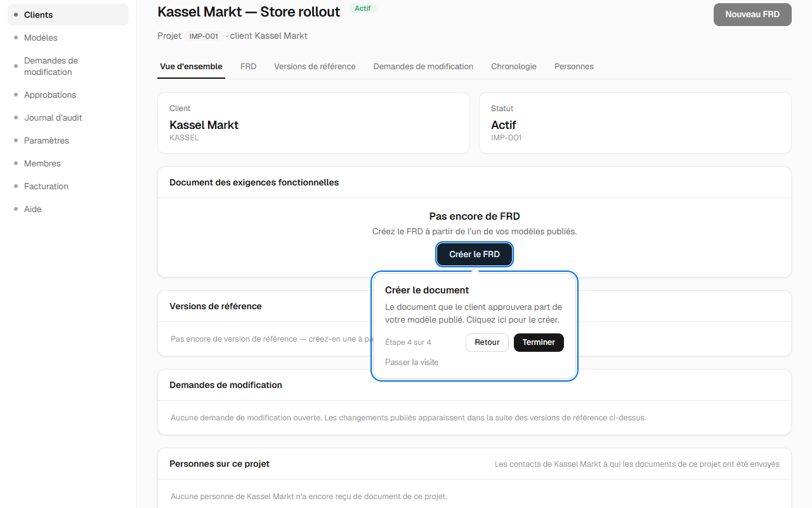Go to Membres in the sidebar
812x508 pixels.
(68, 163)
